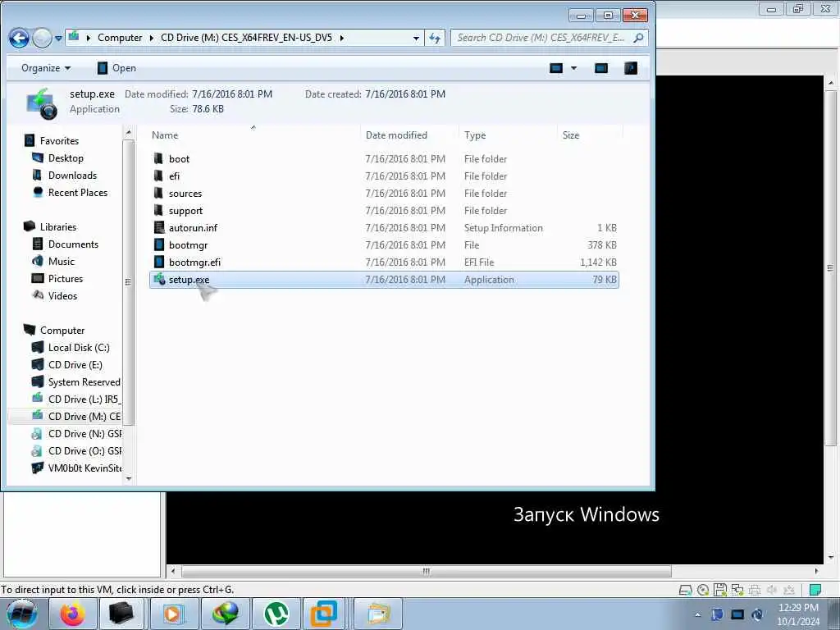
Task: Click the Explorer help icon
Action: [631, 68]
